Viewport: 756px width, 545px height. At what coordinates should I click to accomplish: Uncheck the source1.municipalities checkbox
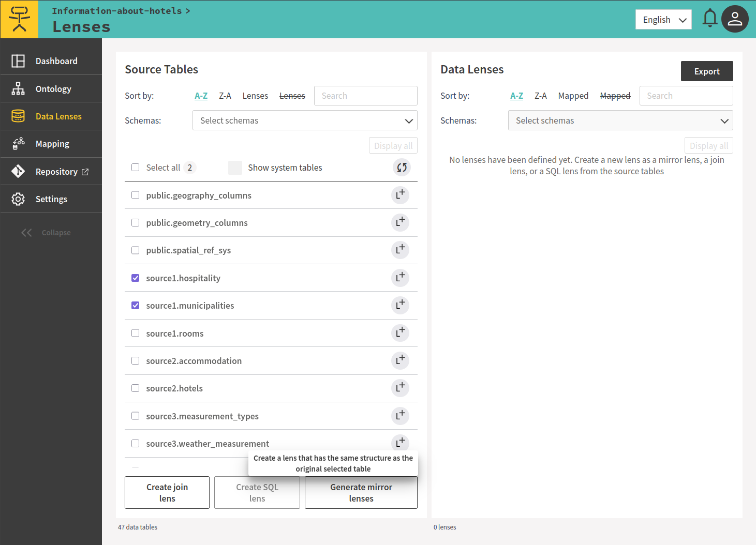136,306
